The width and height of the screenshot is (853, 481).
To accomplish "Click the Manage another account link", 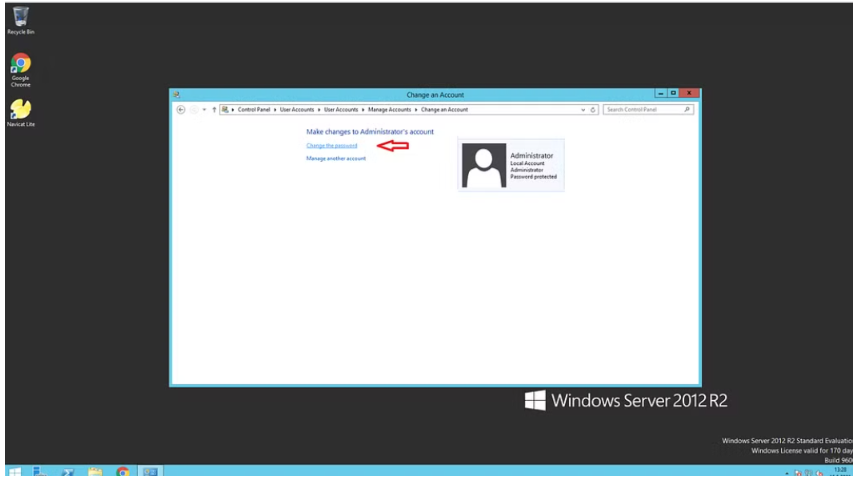I will (x=336, y=158).
